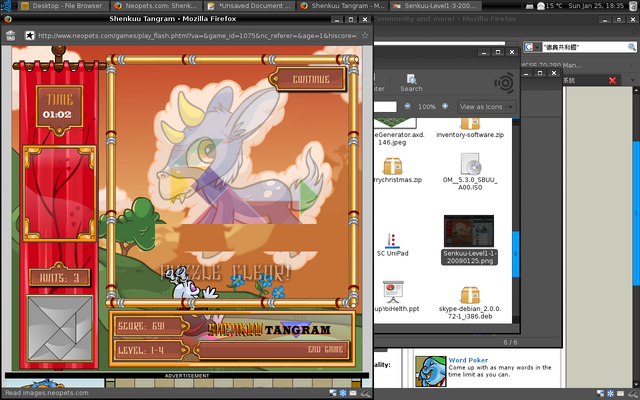Click the Word Poker game thumbnail
Screen dimensions: 640x400
pos(431,371)
